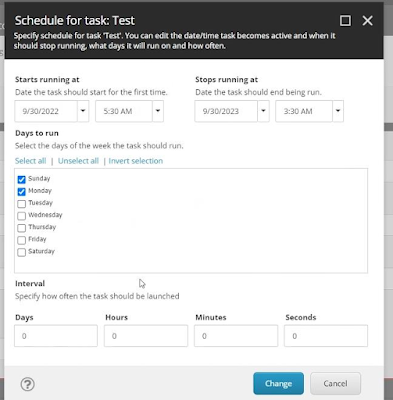The height and width of the screenshot is (400, 393).
Task: Focus the Hours interval input field
Action: click(x=146, y=336)
